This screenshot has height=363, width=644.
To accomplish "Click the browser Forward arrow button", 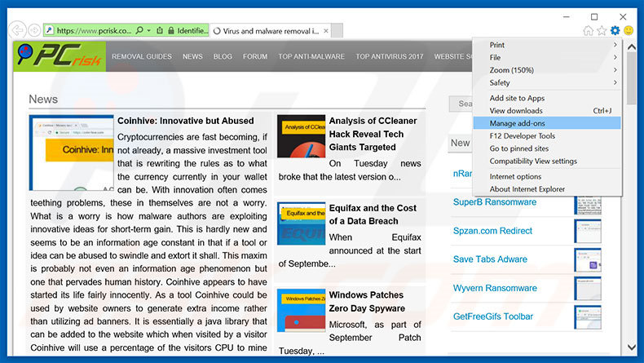I will (x=34, y=30).
